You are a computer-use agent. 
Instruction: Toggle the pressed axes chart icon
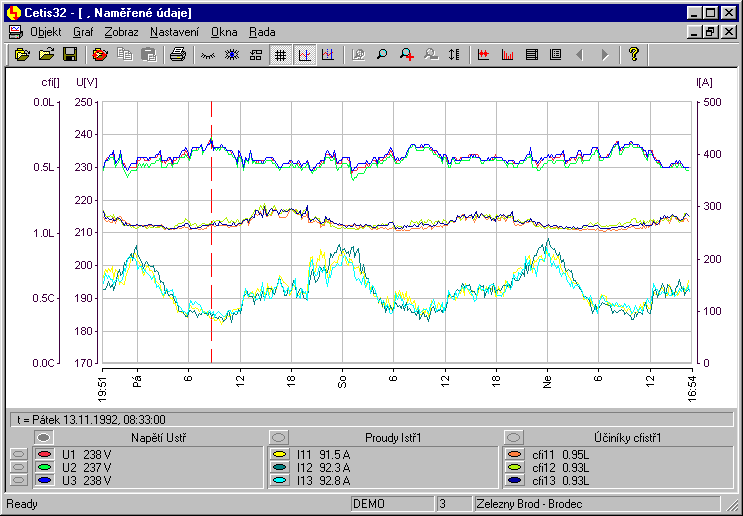coord(305,55)
